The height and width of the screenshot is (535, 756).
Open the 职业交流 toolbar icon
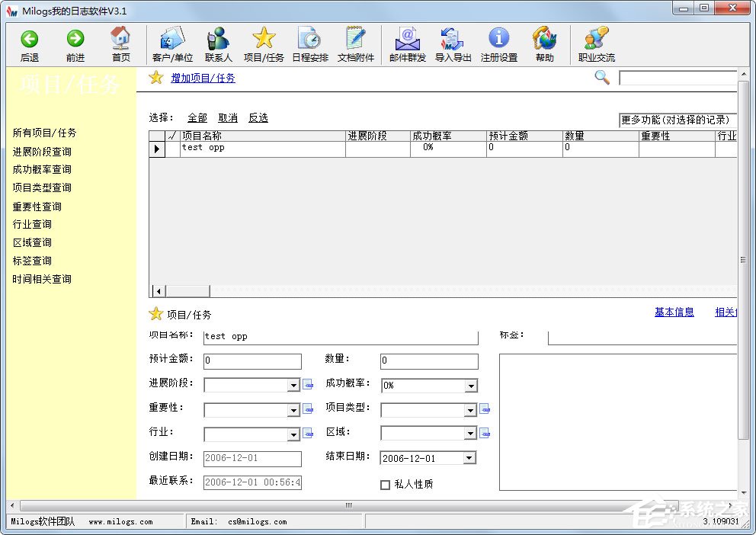coord(596,38)
